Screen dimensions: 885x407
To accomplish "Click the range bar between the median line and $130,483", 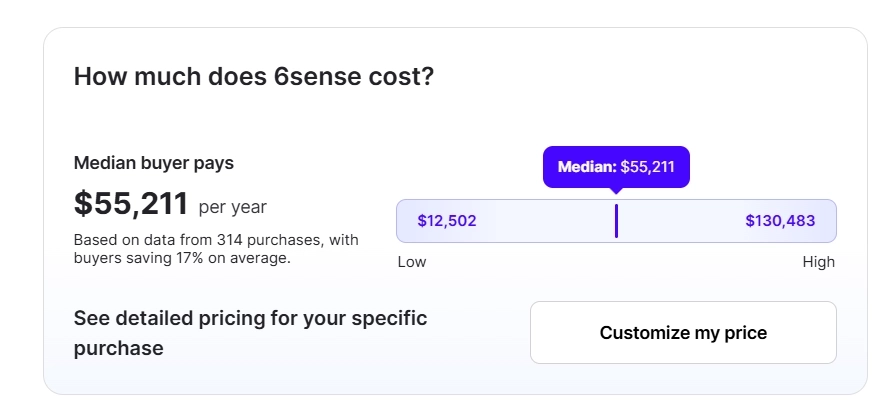I will click(x=680, y=221).
